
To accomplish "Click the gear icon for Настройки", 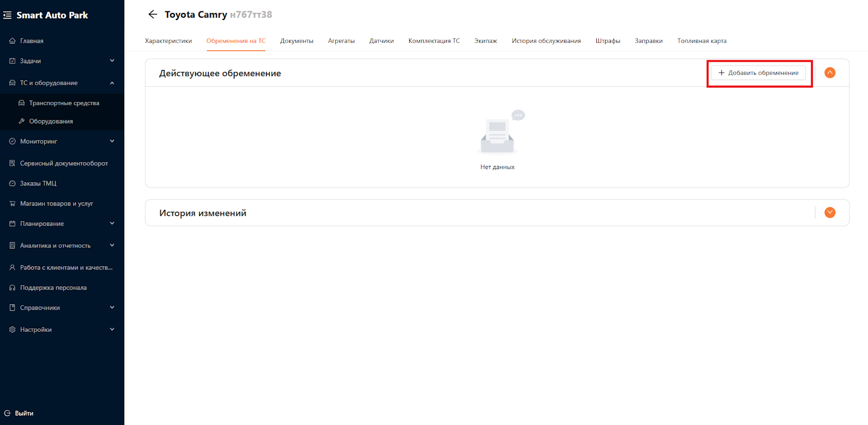I will [x=12, y=330].
